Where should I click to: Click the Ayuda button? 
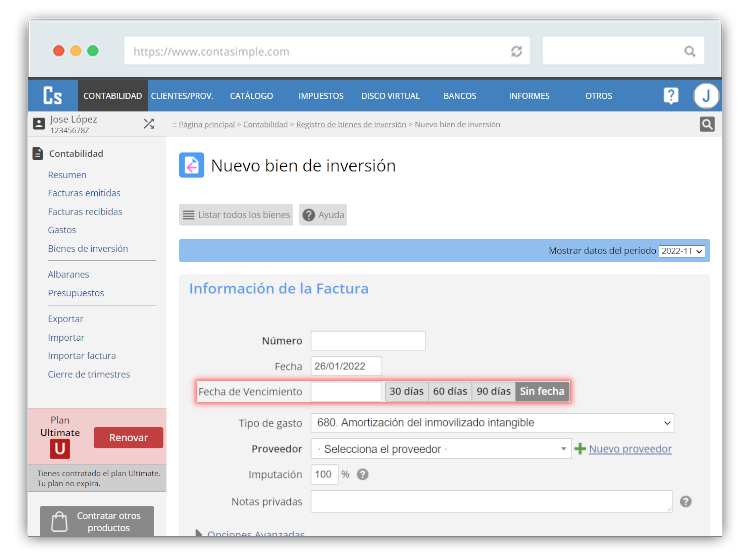[323, 215]
